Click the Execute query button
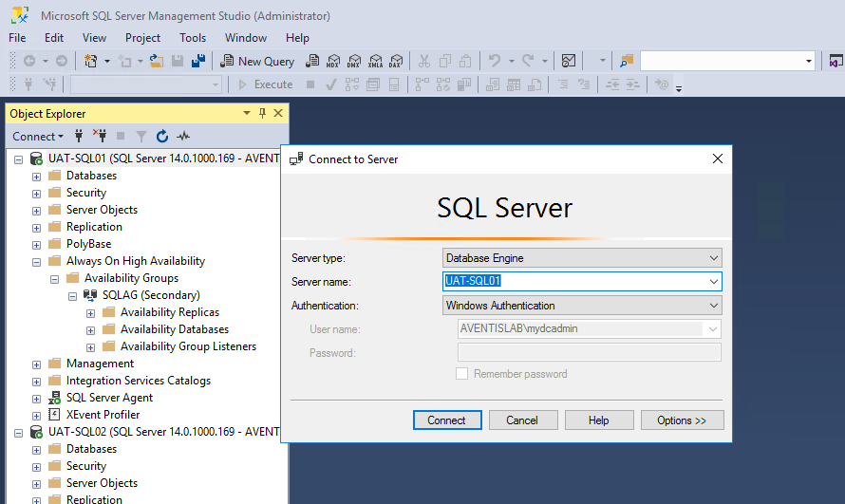Screen dimensions: 845x504 tap(266, 84)
